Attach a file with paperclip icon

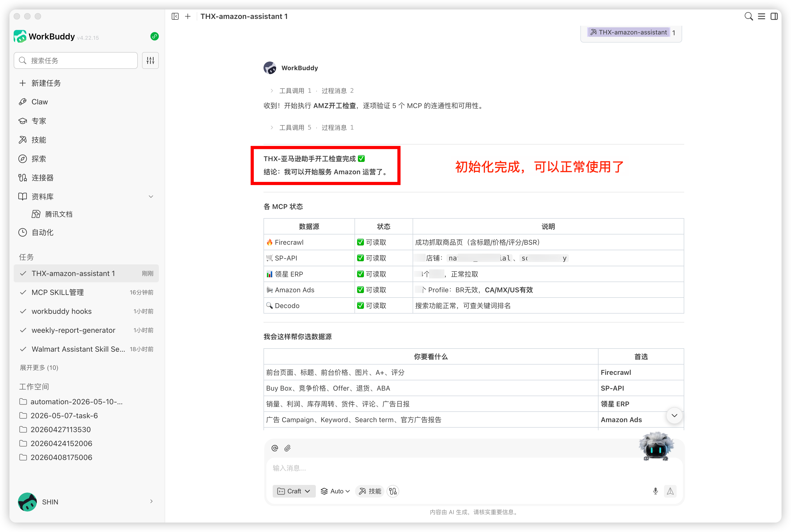[287, 448]
